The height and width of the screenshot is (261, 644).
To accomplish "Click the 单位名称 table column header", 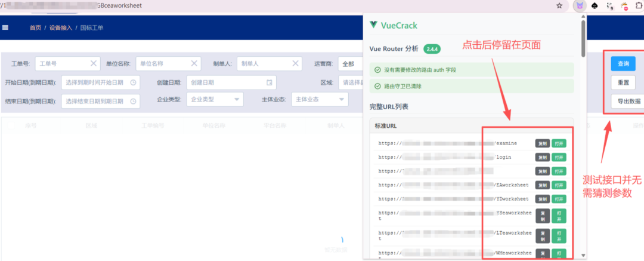I will (x=213, y=125).
